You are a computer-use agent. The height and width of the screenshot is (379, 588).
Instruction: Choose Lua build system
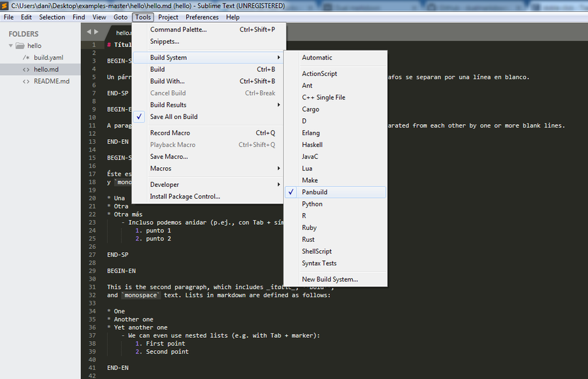(335, 169)
